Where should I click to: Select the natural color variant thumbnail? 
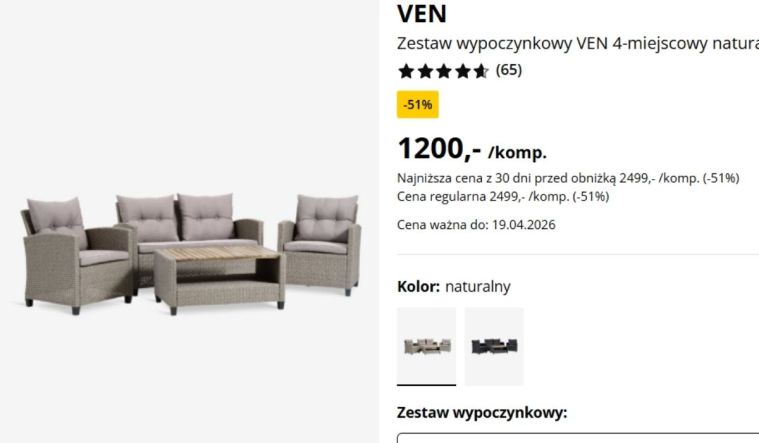click(x=426, y=346)
